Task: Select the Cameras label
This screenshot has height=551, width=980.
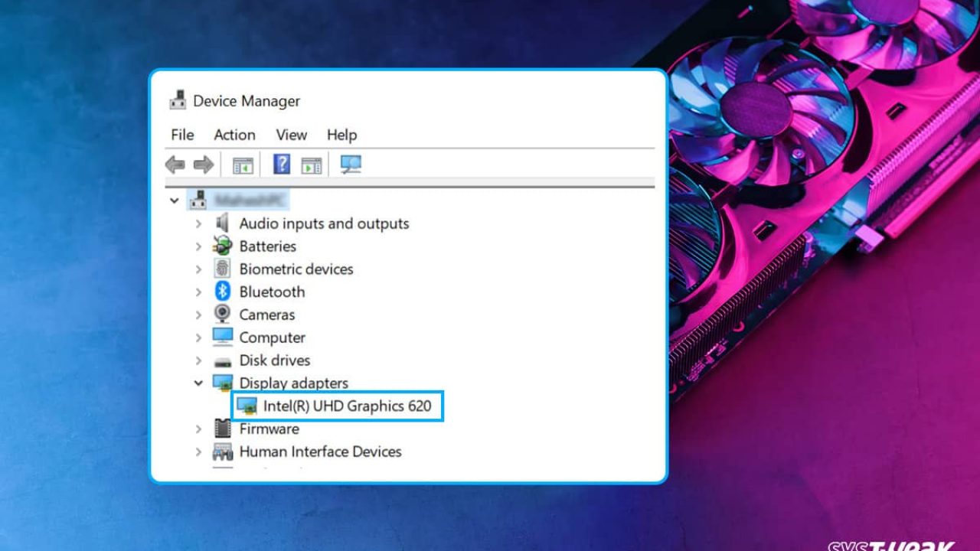Action: pyautogui.click(x=266, y=315)
